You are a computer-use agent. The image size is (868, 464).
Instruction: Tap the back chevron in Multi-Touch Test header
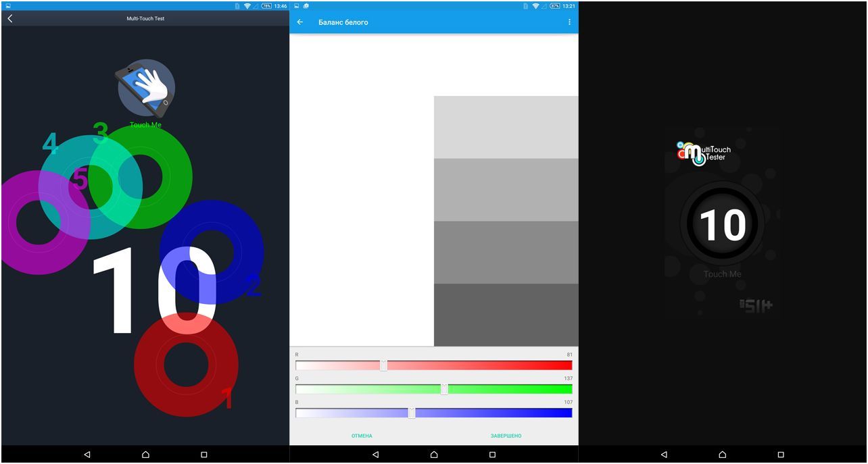(10, 18)
